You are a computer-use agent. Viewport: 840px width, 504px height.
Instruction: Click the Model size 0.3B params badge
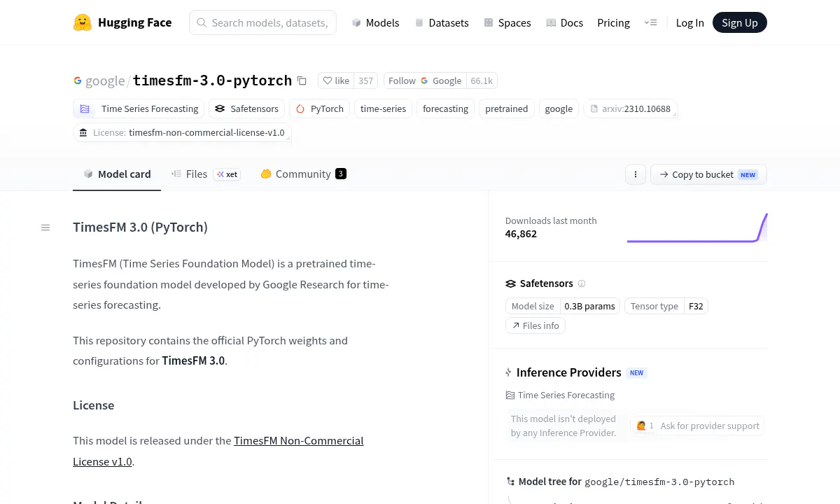click(562, 306)
